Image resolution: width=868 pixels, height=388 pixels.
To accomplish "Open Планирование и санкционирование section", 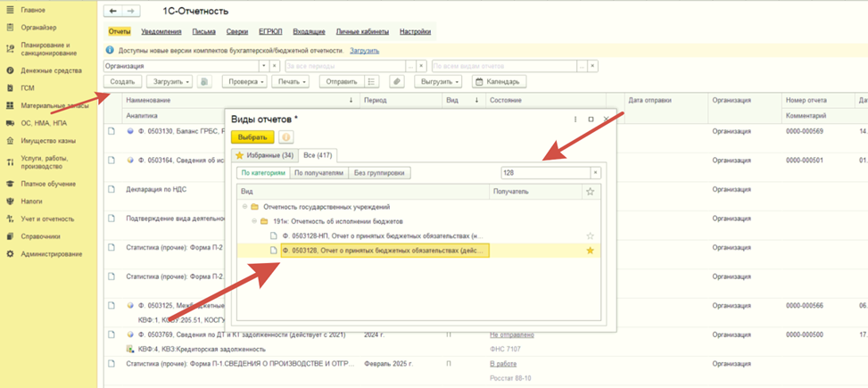I will (x=47, y=49).
